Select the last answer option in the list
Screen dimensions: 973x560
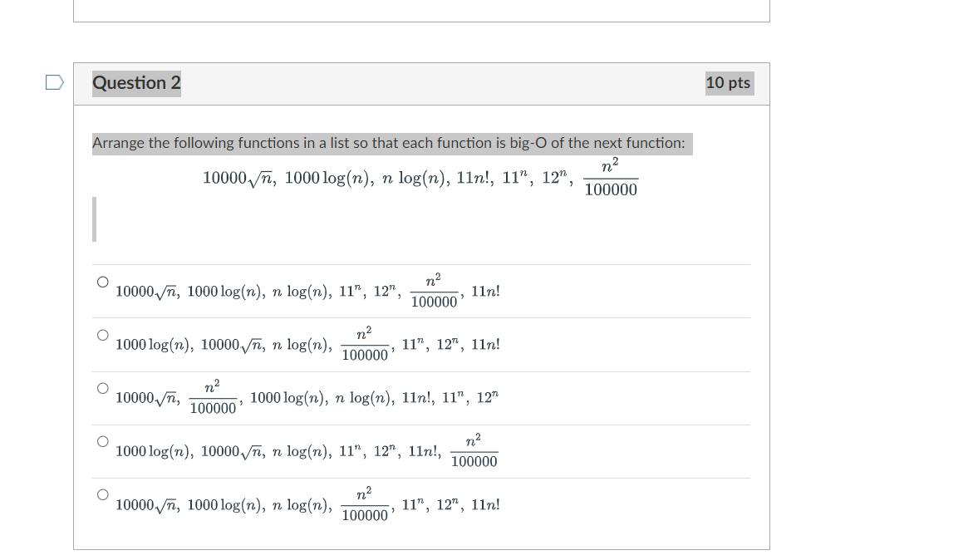pos(102,494)
